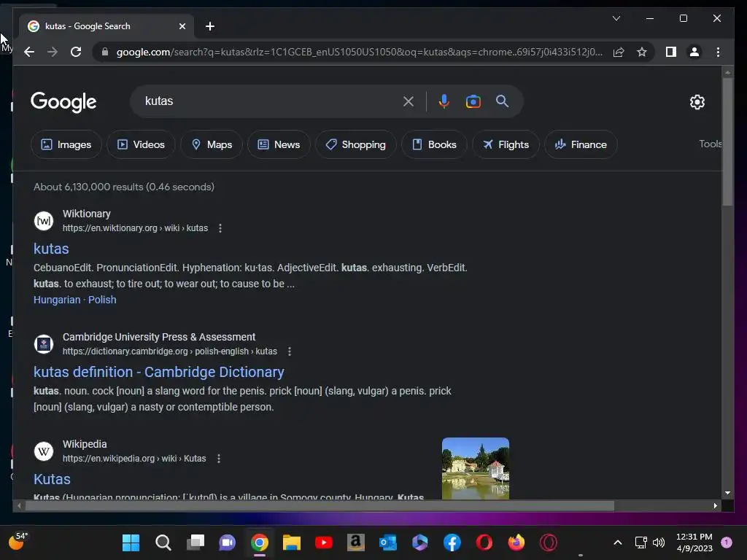Open the Wiktionary kutas result title
The width and height of the screenshot is (747, 560).
[51, 249]
